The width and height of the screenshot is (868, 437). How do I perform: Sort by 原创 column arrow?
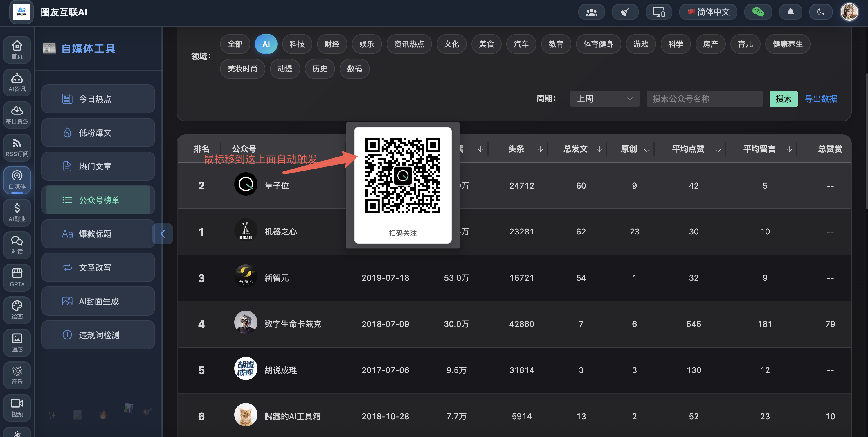647,149
